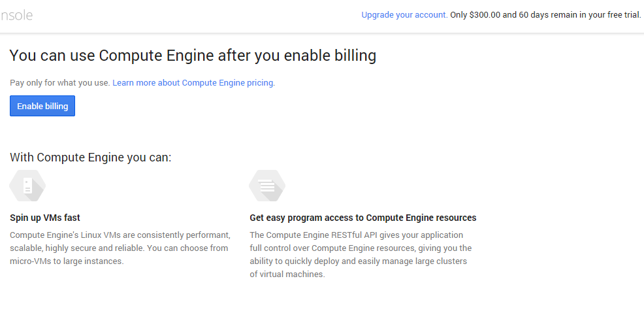Image resolution: width=644 pixels, height=315 pixels.
Task: Click the main heading about enabling billing
Action: [x=193, y=56]
